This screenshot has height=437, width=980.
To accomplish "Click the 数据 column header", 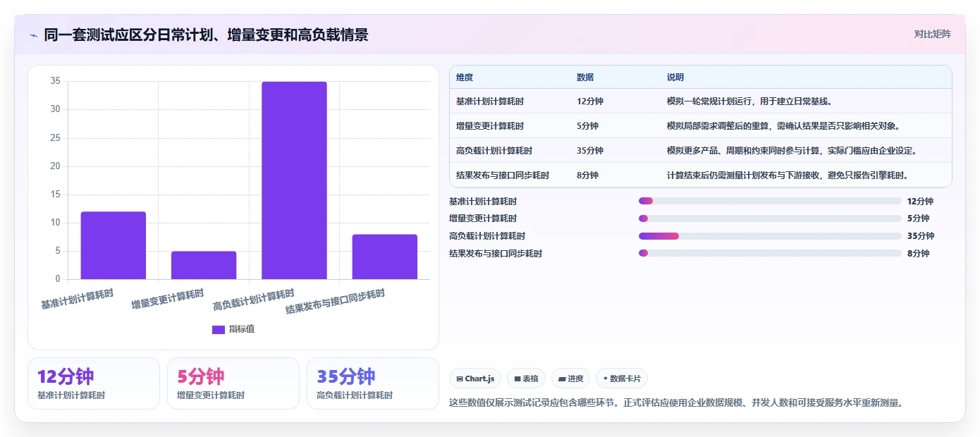I will (x=585, y=78).
